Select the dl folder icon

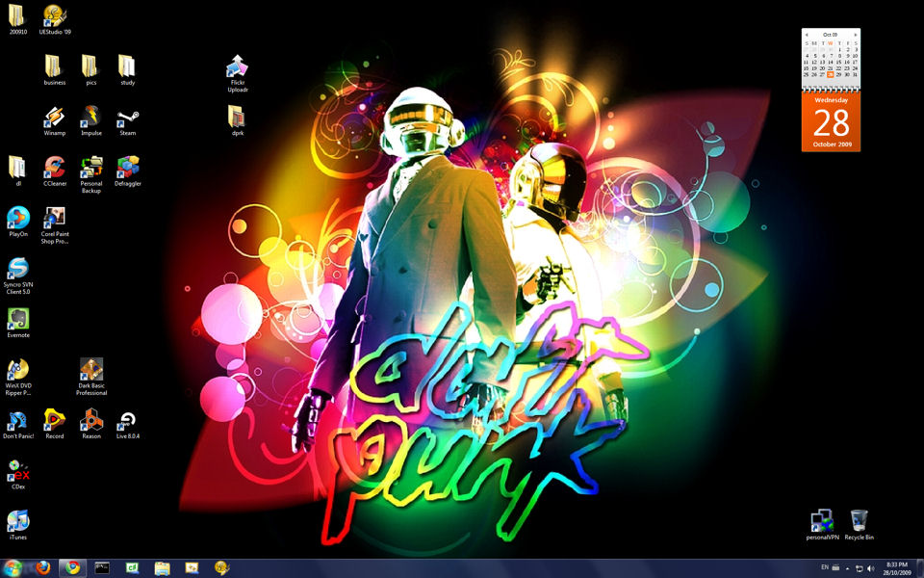tap(17, 171)
